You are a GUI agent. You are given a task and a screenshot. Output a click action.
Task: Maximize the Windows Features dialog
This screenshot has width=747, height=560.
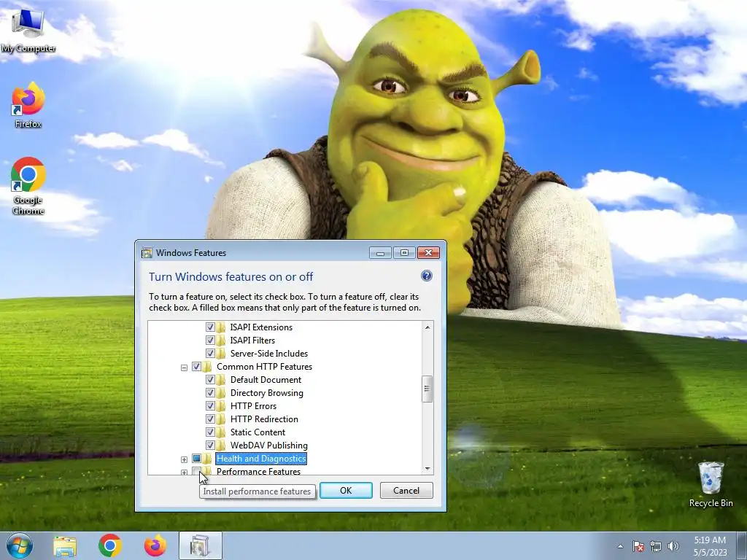(x=404, y=253)
